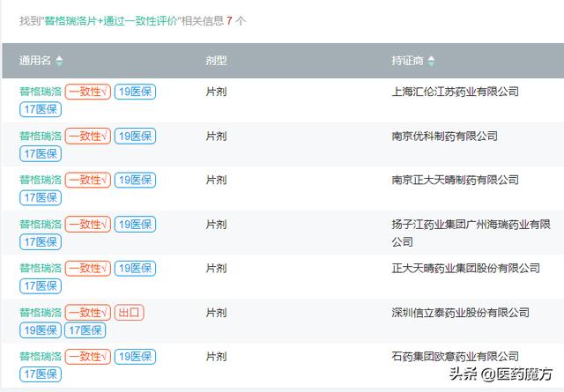Select holder 南京正大天晴制药有限公司
Screen dimensions: 564x392
[x=455, y=180]
